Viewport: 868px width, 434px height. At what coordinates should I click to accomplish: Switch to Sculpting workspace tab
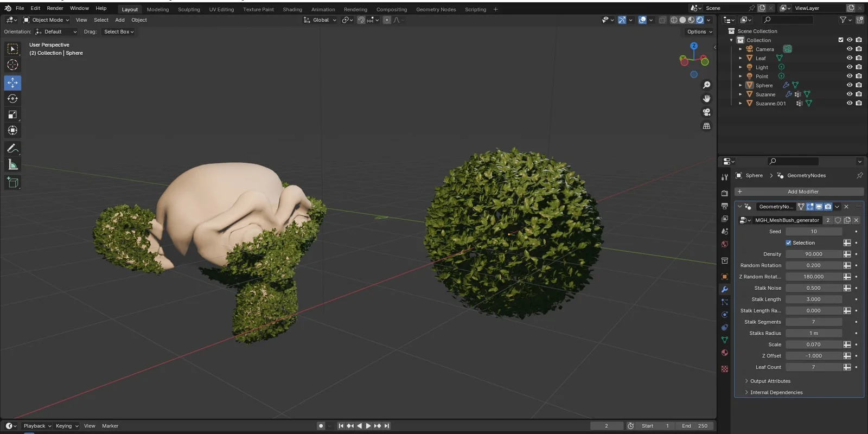click(189, 9)
